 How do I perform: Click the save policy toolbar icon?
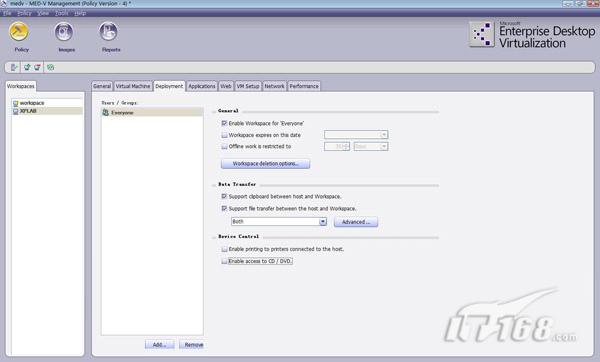(x=14, y=68)
